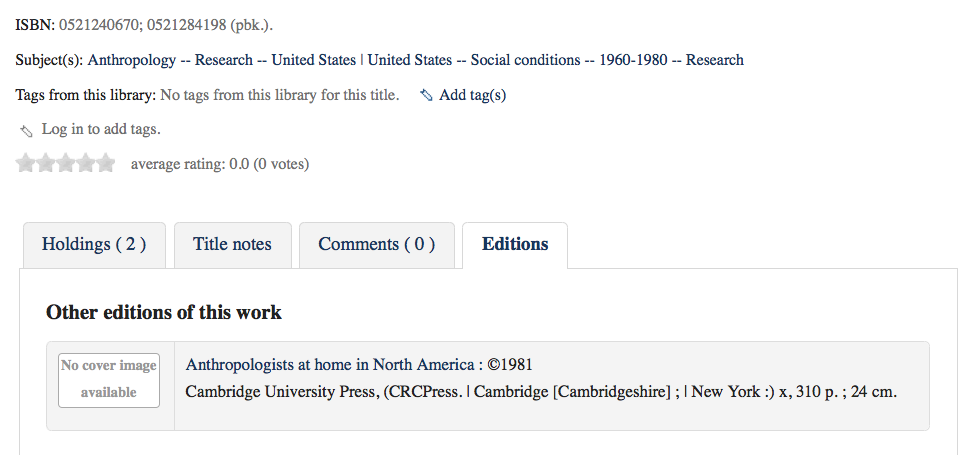
Task: Browse United States -- Social conditions subject link
Action: (x=555, y=60)
